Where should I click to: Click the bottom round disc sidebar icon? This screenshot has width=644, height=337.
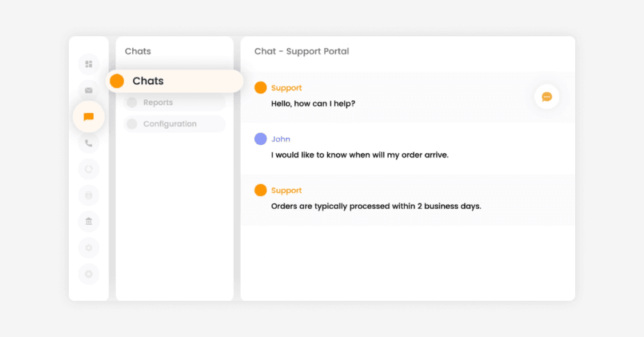click(x=89, y=274)
